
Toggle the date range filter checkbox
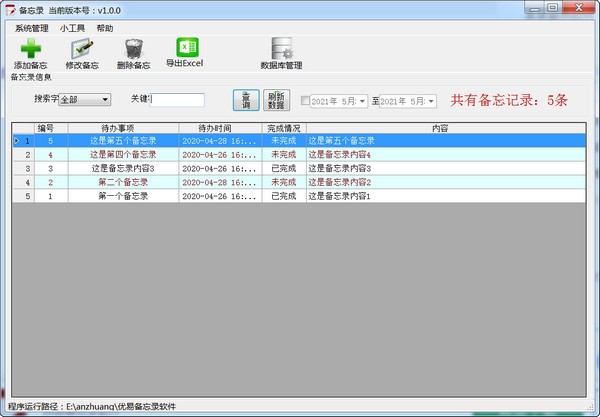(x=305, y=101)
